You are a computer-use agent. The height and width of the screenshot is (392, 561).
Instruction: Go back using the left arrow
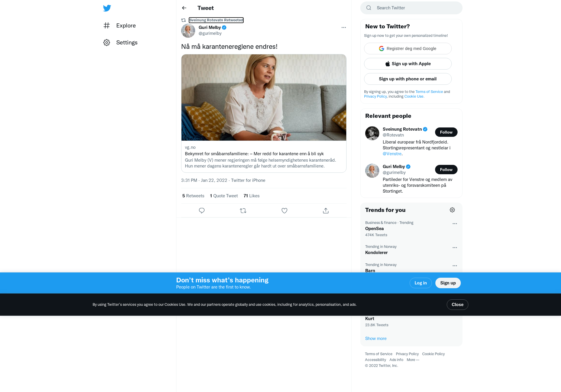point(184,8)
